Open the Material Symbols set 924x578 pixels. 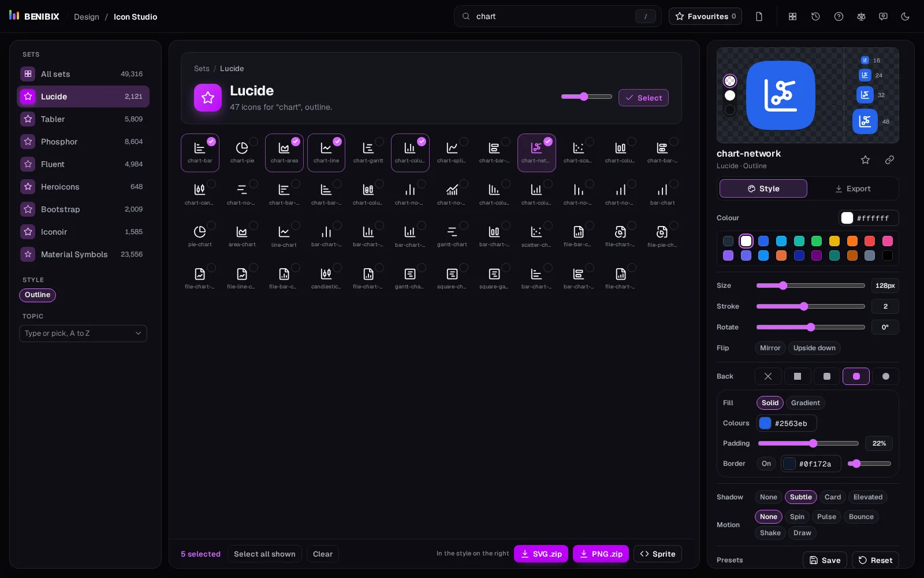pyautogui.click(x=83, y=254)
